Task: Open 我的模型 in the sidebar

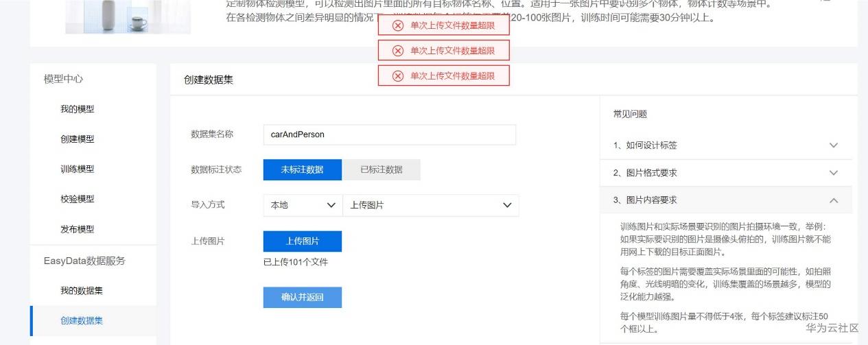Action: (x=78, y=109)
